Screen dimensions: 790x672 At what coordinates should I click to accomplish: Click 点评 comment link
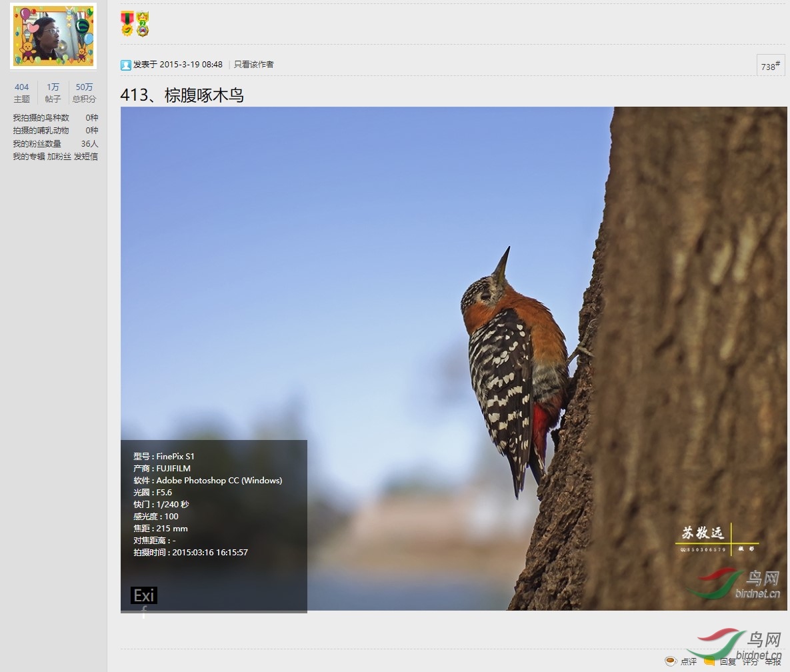click(x=688, y=661)
